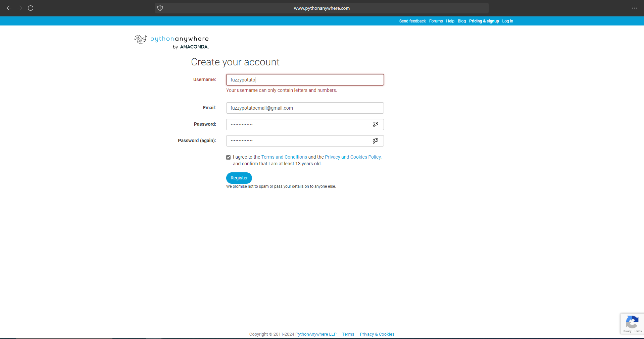Image resolution: width=644 pixels, height=339 pixels.
Task: Open the Help page
Action: pos(450,21)
